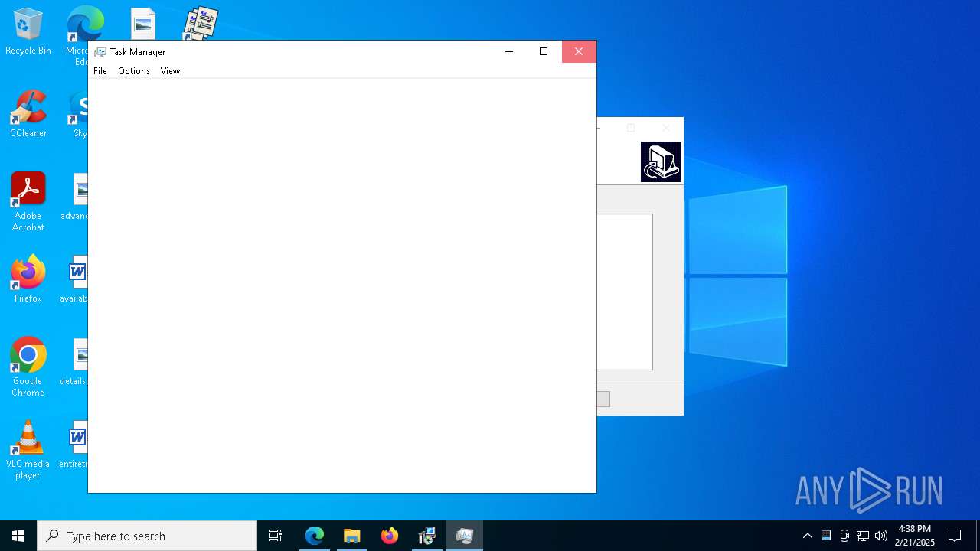This screenshot has height=551, width=980.
Task: Click the Task Manager title bar icon
Action: 100,52
